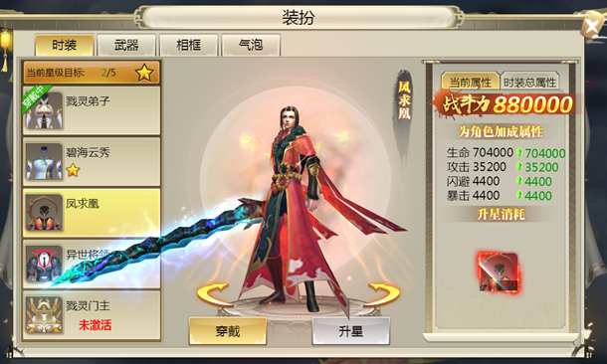
Task: Click the gold star level target icon
Action: tap(144, 73)
